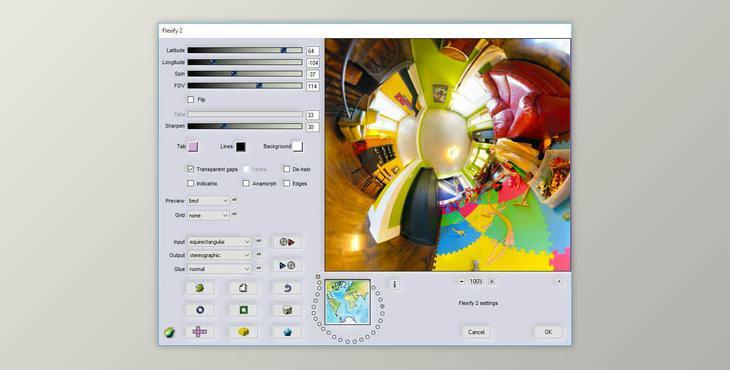730x370 pixels.
Task: Open the Input projection dropdown
Action: pos(219,242)
